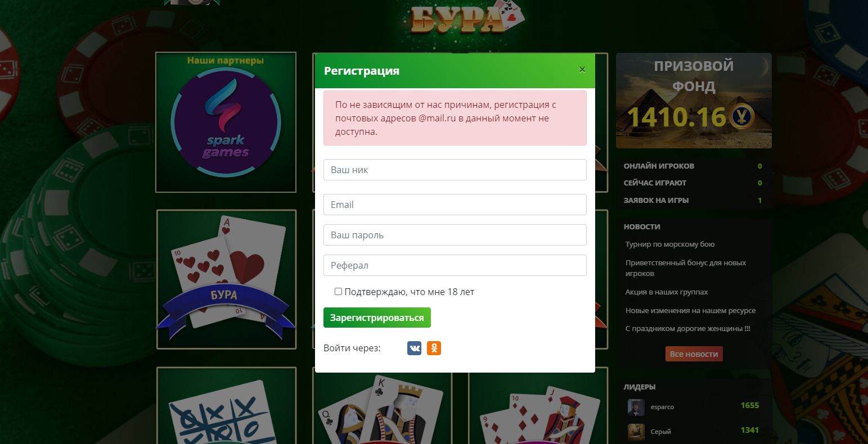Check the 18 years confirmation box
Screen dimensions: 868x444
coord(338,292)
